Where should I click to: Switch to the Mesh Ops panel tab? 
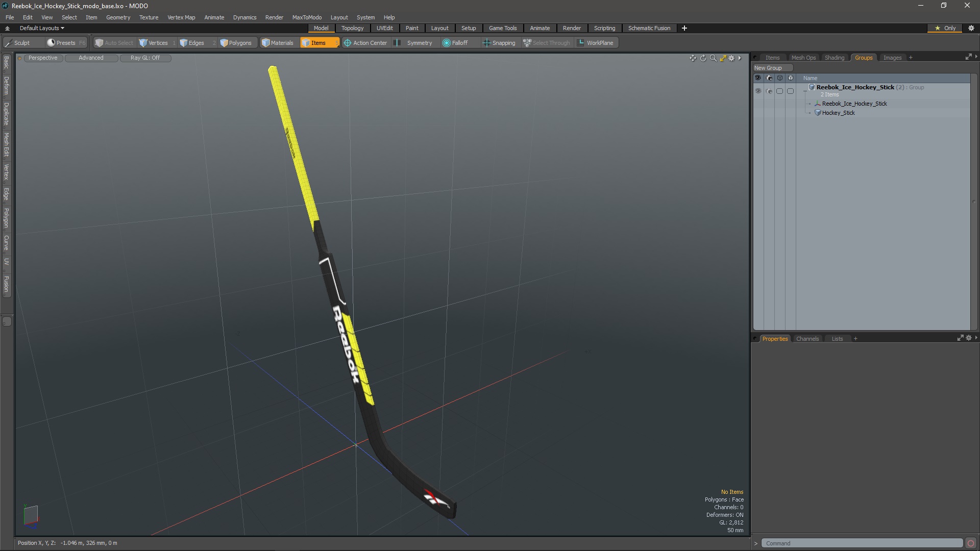pyautogui.click(x=803, y=58)
